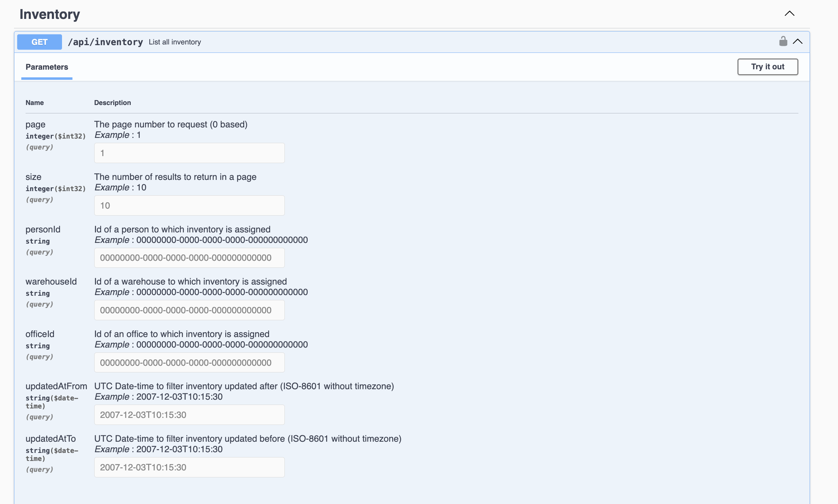Viewport: 838px width, 504px height.
Task: Click the authorization lock icon
Action: click(x=783, y=41)
